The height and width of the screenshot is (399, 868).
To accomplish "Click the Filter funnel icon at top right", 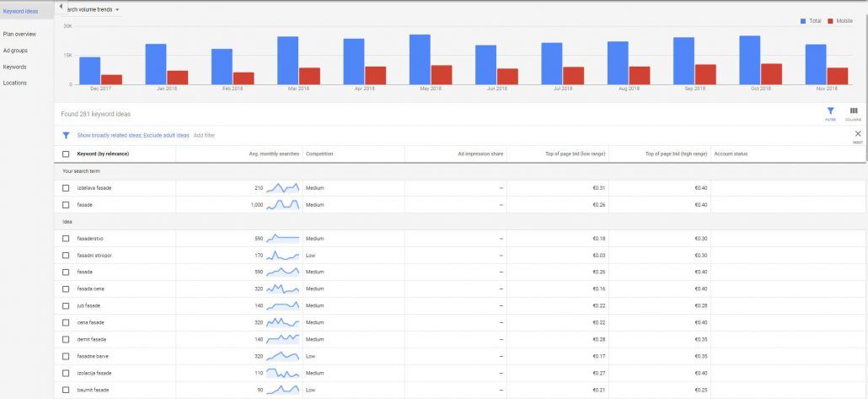I will pos(830,111).
